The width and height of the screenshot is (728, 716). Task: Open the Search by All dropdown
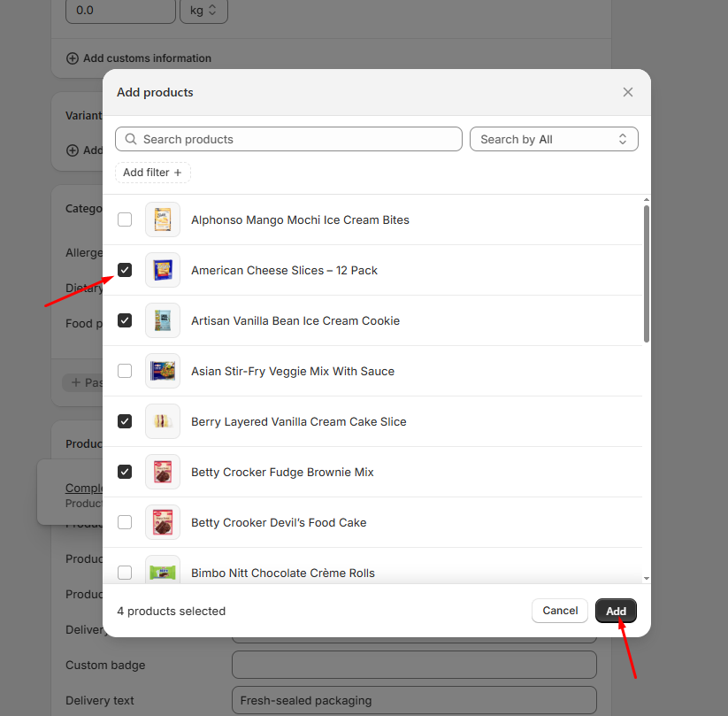553,139
